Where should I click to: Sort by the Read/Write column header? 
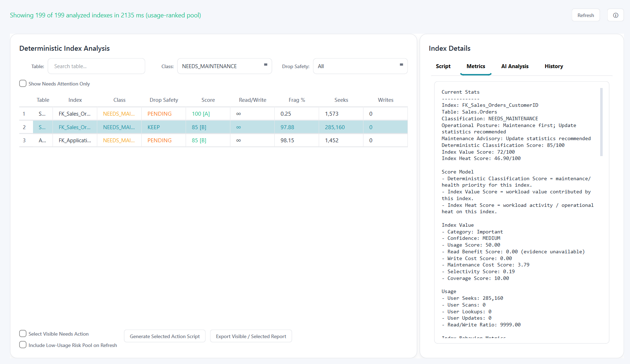pyautogui.click(x=252, y=100)
